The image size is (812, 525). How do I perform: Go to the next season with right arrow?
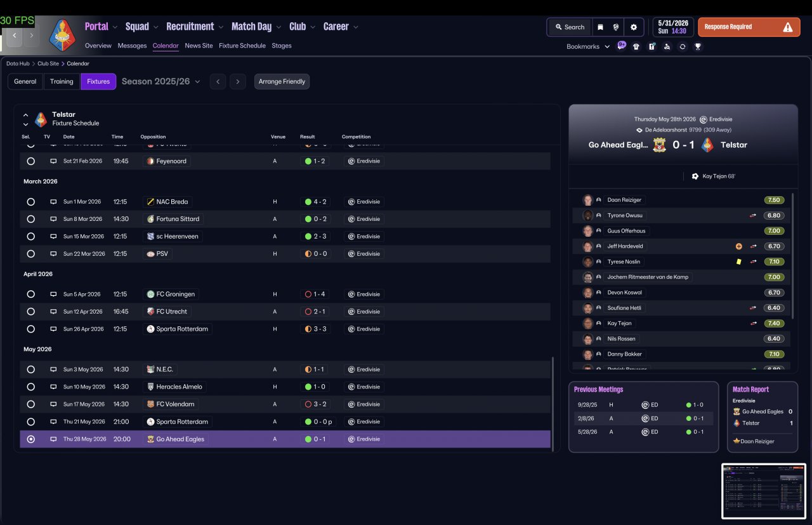pos(238,81)
